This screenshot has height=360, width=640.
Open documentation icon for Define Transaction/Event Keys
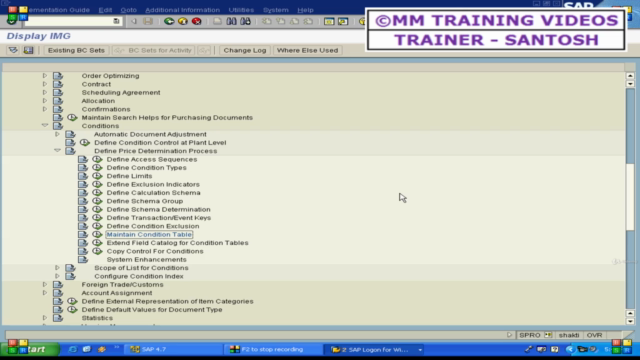[x=83, y=218]
